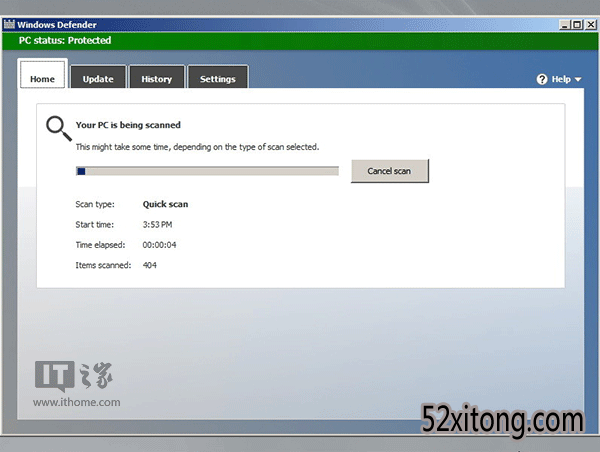Viewport: 600px width, 452px height.
Task: Click the elapsed time '00:00:04'
Action: (159, 245)
